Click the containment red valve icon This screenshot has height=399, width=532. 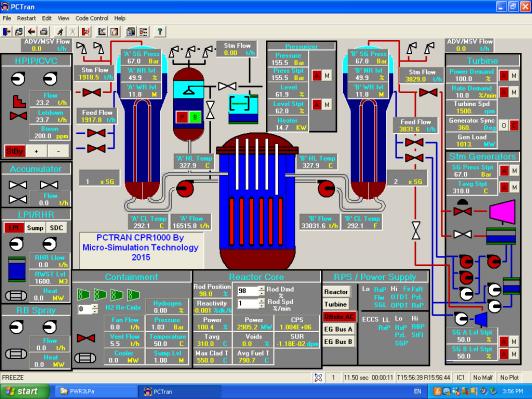tap(86, 338)
